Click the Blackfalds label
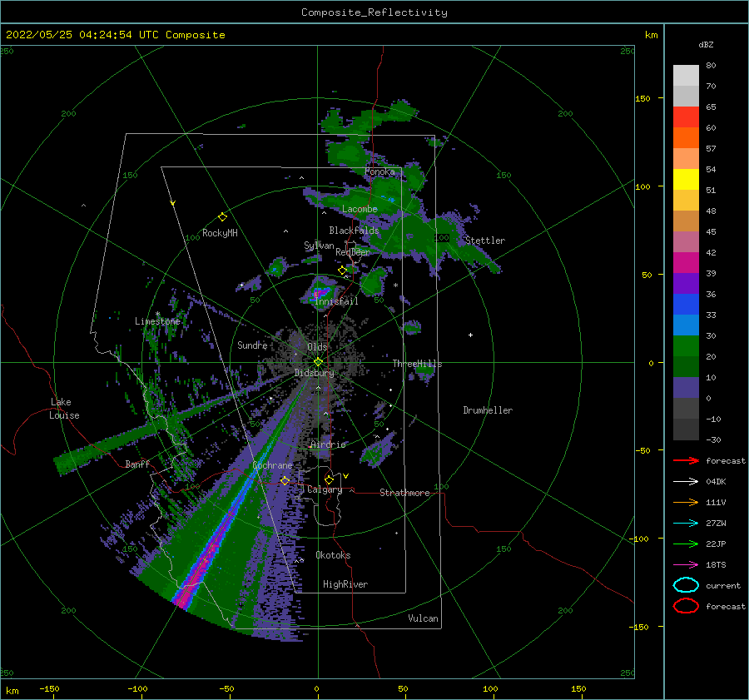Screen dimensions: 749x700 click(x=354, y=231)
